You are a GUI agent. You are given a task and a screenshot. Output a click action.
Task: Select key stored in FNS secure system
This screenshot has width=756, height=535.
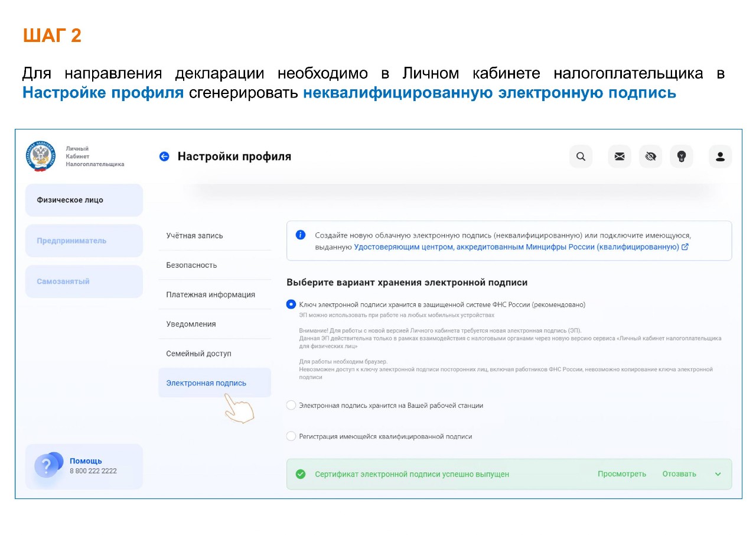pyautogui.click(x=291, y=304)
